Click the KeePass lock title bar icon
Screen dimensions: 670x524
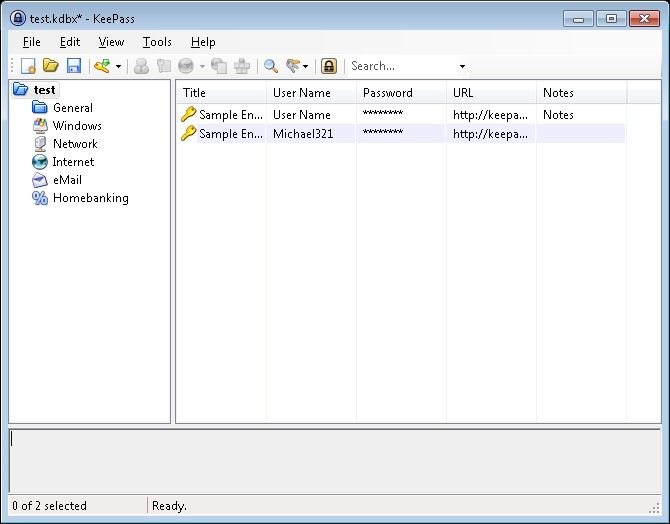point(18,18)
